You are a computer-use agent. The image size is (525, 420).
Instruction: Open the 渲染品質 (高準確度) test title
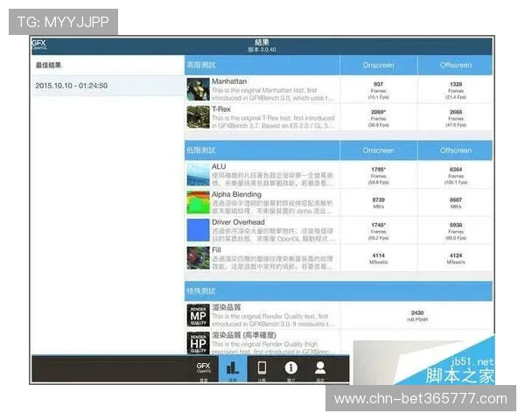pos(244,335)
